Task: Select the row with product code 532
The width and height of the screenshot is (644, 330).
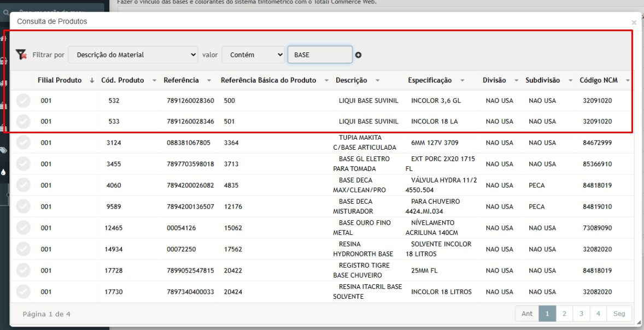Action: [24, 101]
